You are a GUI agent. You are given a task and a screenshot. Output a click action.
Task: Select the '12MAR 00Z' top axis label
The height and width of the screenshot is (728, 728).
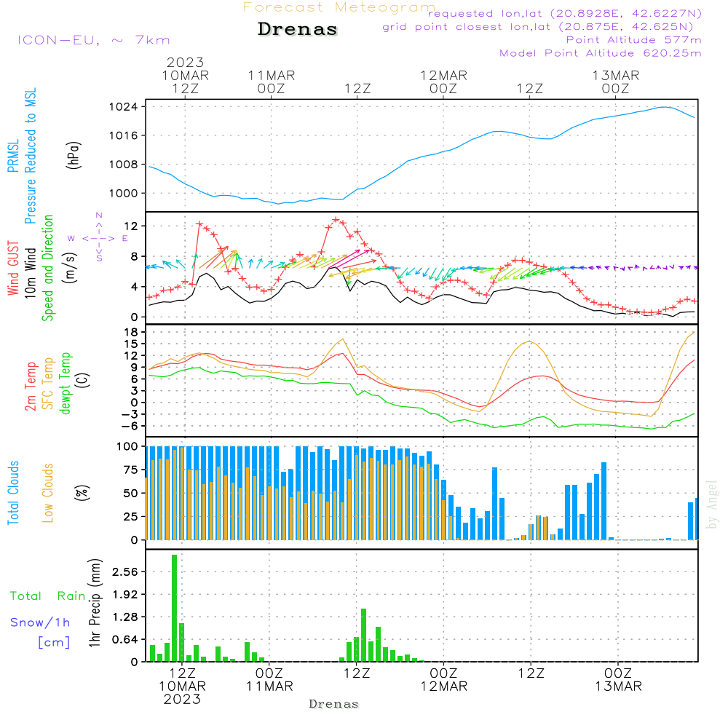coord(443,82)
